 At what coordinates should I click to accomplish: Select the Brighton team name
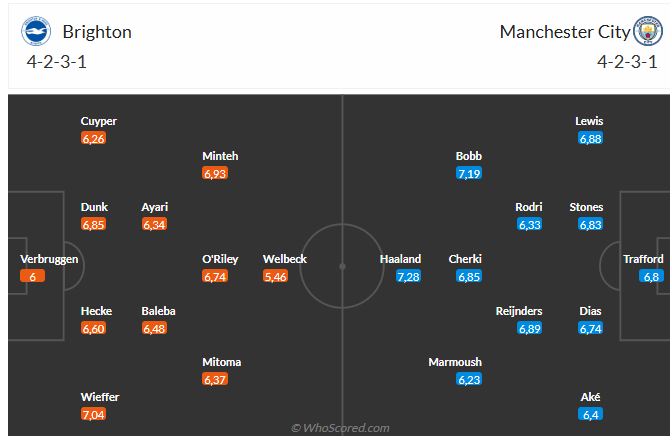pos(97,32)
